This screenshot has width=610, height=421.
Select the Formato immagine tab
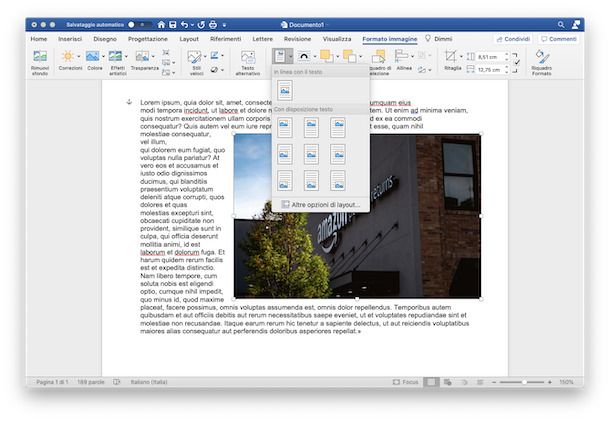click(390, 39)
